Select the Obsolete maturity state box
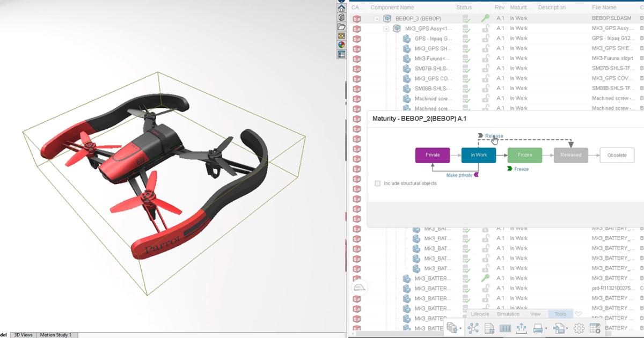Screen dimensions: 644x338 click(x=617, y=155)
